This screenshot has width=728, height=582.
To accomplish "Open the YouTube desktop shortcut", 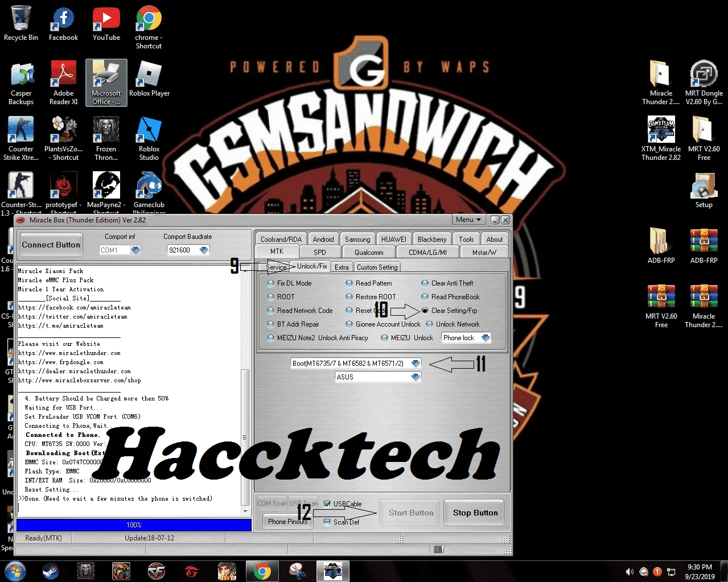I will pyautogui.click(x=106, y=24).
